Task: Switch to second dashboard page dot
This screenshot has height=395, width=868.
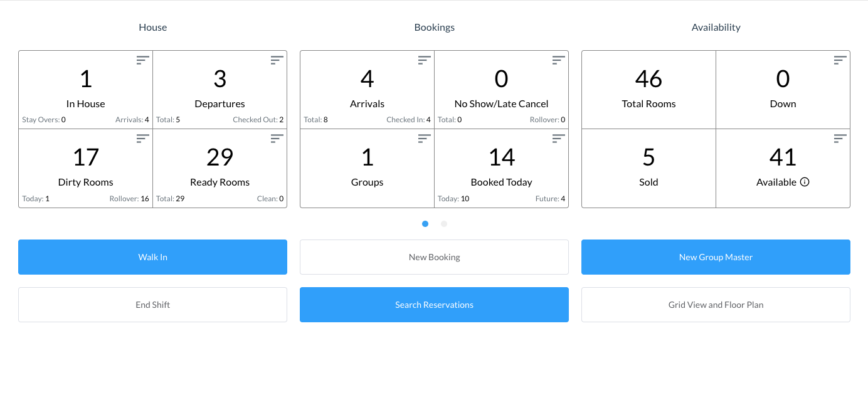Action: pyautogui.click(x=444, y=224)
